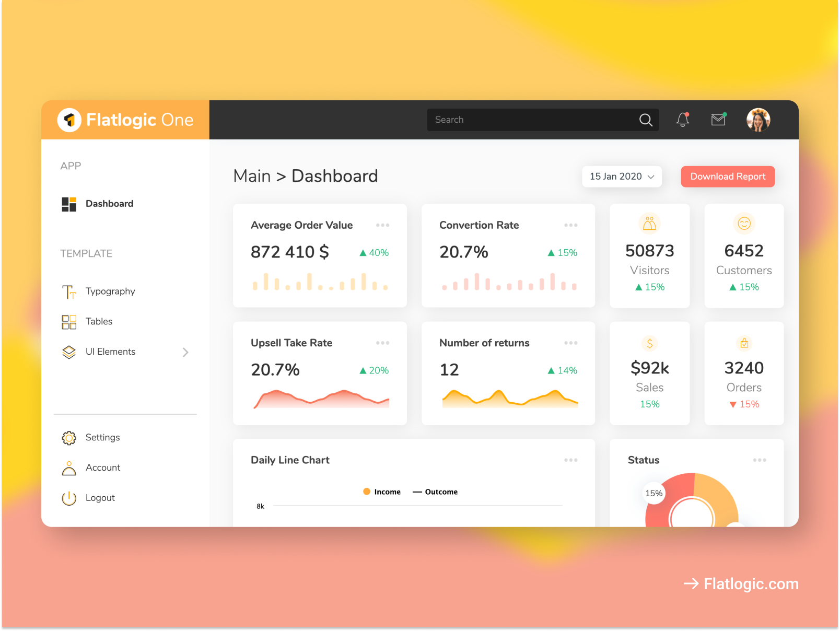Click the Customers smiley icon
The width and height of the screenshot is (840, 631).
click(x=744, y=224)
